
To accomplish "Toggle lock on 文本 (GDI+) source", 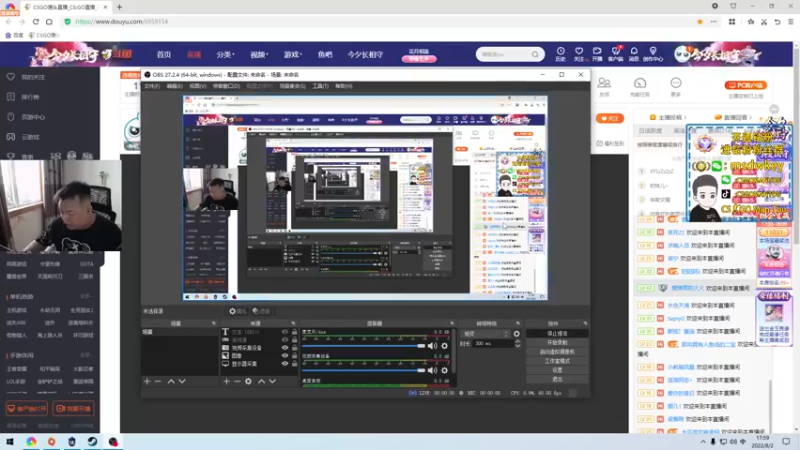I will pyautogui.click(x=294, y=332).
